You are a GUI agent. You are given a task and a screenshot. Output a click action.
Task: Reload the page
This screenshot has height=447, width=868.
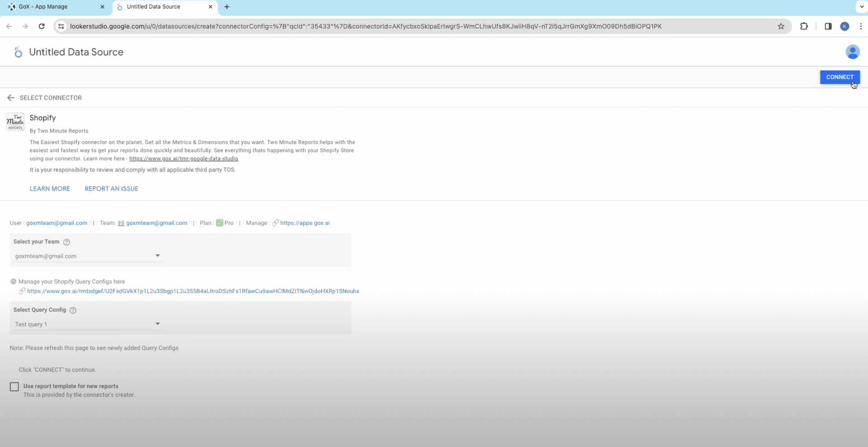42,26
